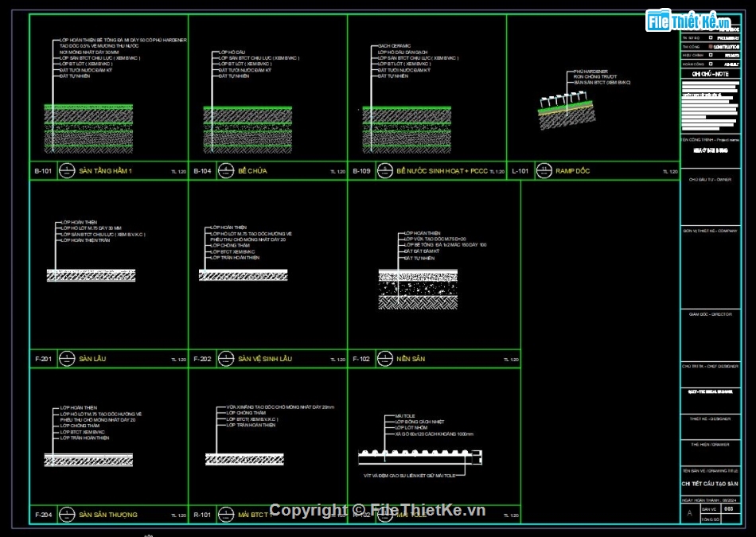Click the 'CHI TIẾT CẤU TẠO SÀN' drawing title
The width and height of the screenshot is (756, 537).
tap(710, 484)
